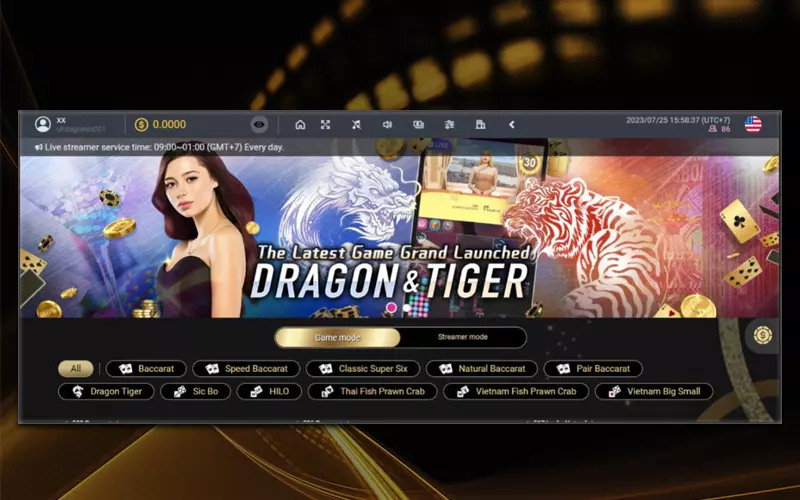The width and height of the screenshot is (800, 500).
Task: Open the language selector US flag
Action: coord(753,125)
